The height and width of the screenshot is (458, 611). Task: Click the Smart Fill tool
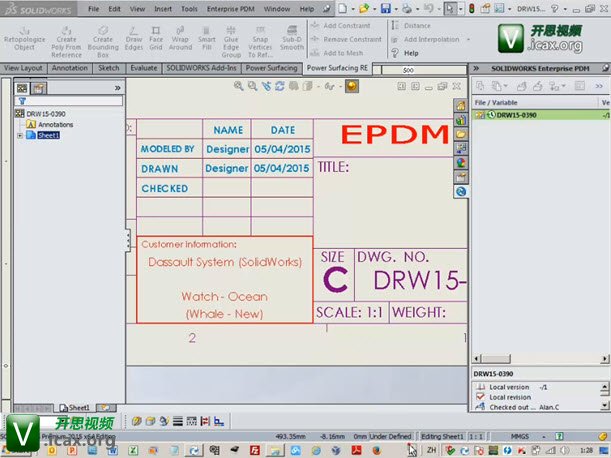pos(207,42)
